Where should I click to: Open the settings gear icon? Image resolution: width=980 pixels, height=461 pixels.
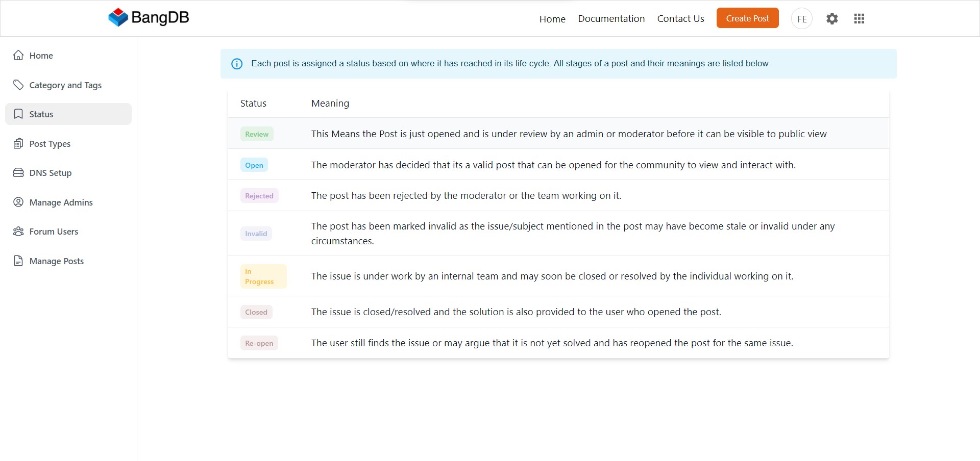click(832, 19)
